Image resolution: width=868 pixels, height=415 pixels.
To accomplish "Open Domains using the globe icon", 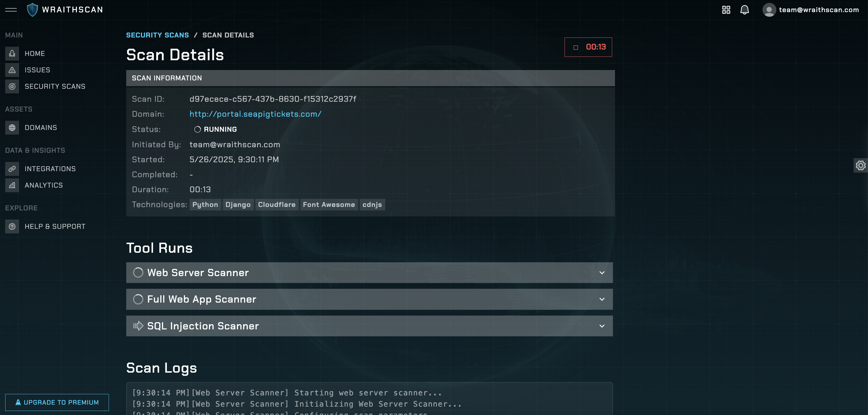I will click(x=12, y=127).
